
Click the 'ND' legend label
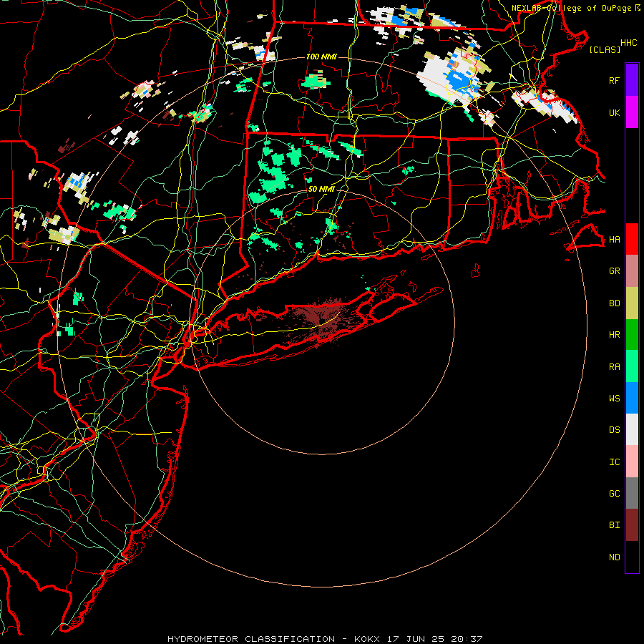point(614,557)
